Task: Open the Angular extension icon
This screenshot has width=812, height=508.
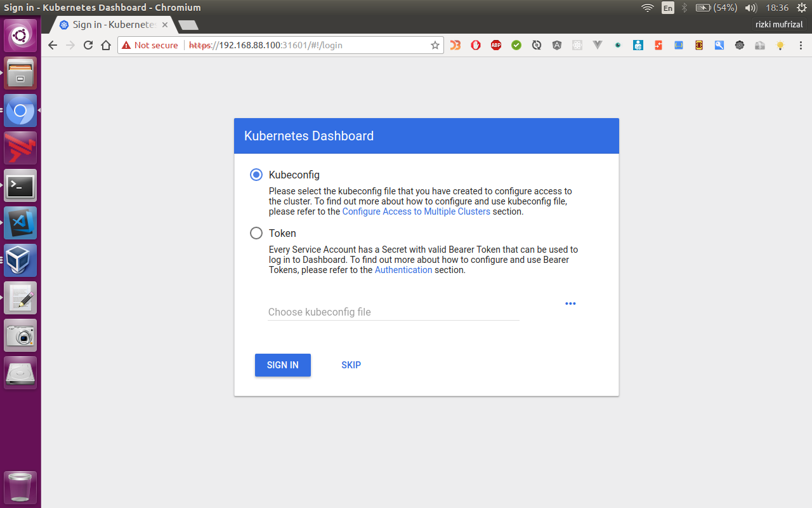Action: click(x=557, y=45)
